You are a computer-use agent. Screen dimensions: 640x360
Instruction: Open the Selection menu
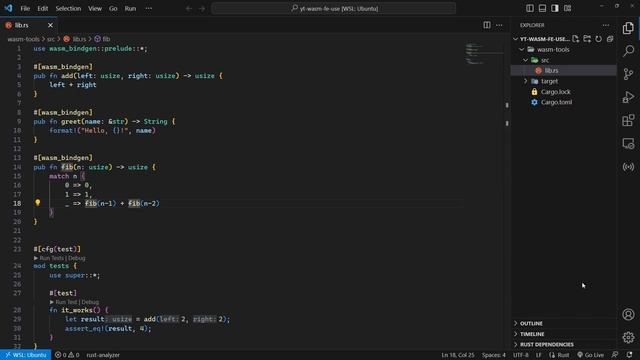click(68, 8)
